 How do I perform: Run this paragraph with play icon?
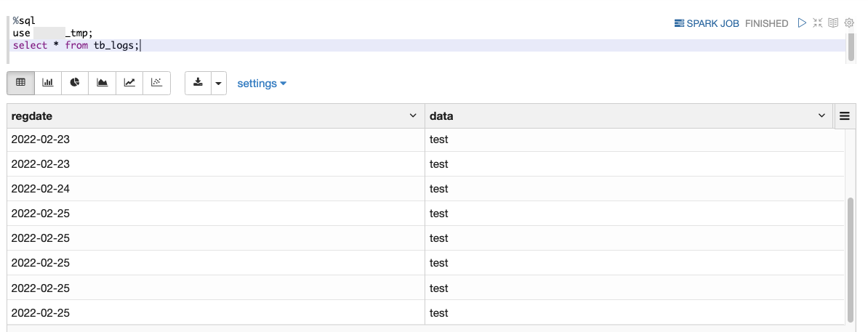coord(802,23)
